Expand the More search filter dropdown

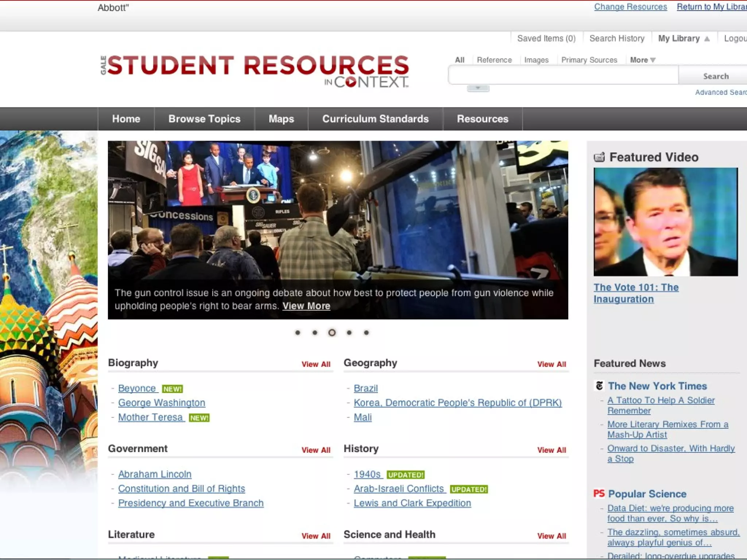[643, 60]
